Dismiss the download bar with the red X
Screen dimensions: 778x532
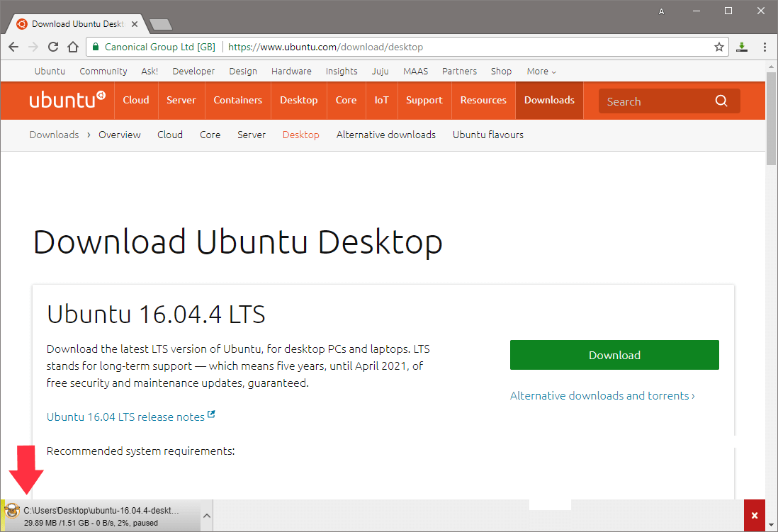tap(754, 515)
